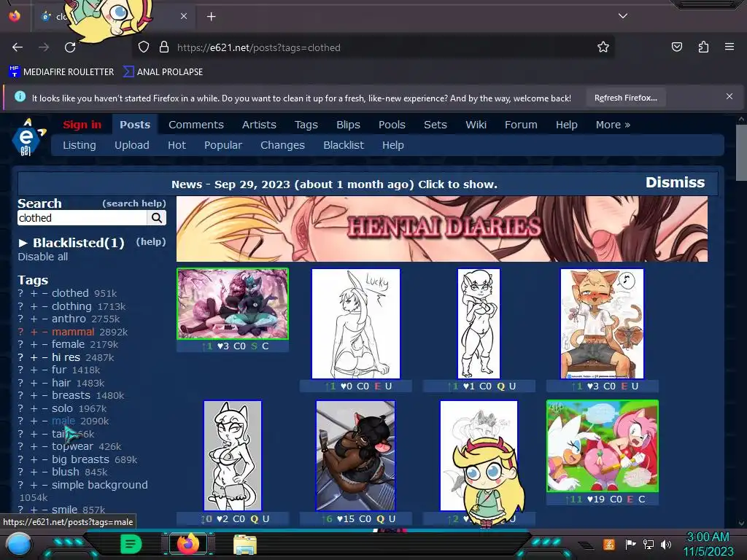Select the Upload submenu item
747x560 pixels.
[131, 145]
